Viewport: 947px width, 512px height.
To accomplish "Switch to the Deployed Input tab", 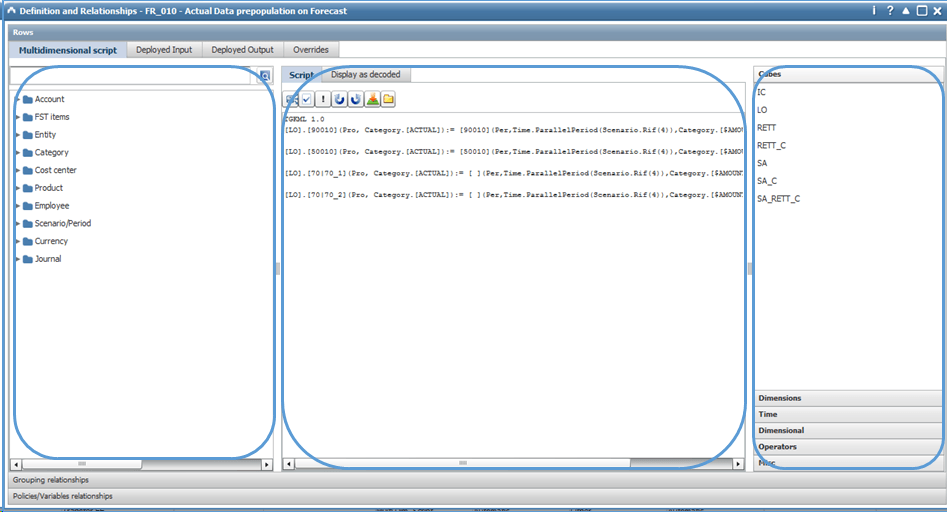I will (164, 50).
